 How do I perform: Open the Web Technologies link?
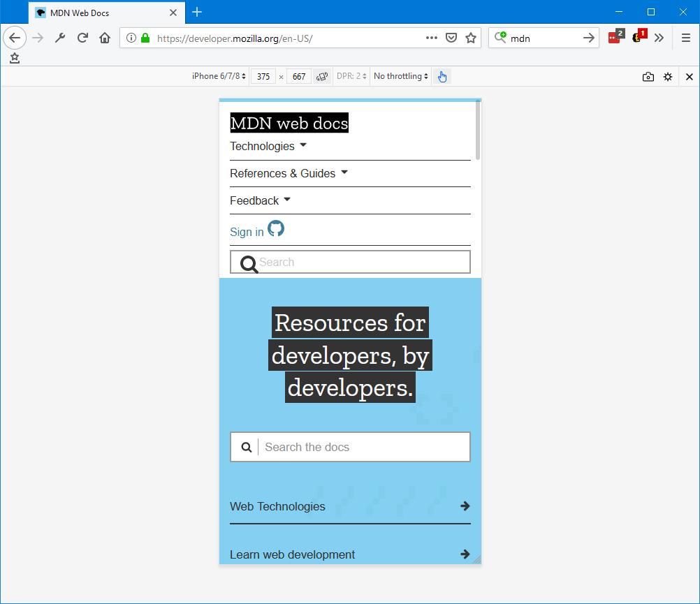[x=277, y=506]
